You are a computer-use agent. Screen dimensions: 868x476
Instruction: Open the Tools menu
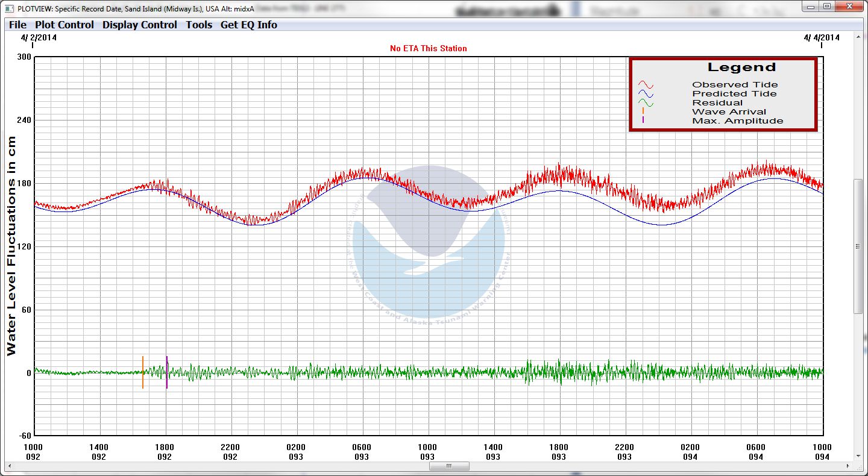pos(199,25)
